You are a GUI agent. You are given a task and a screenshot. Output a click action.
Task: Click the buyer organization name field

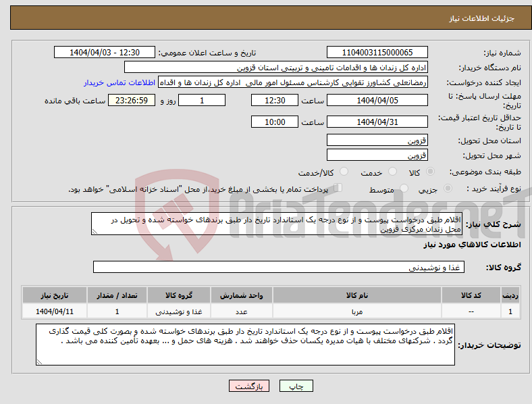click(276, 67)
